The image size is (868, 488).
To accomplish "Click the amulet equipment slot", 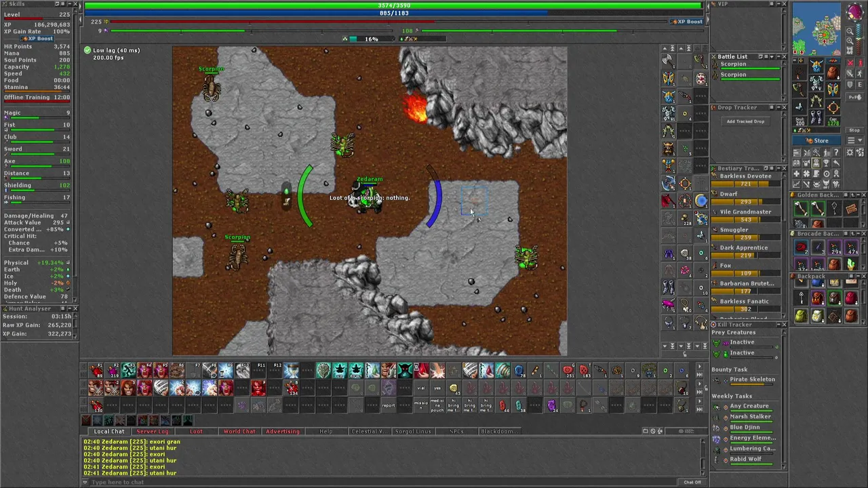I will pos(800,73).
